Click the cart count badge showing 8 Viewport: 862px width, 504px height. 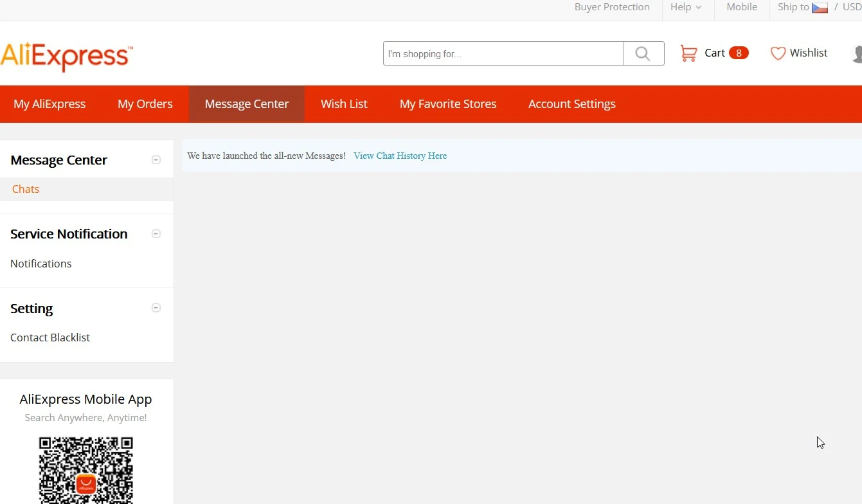(x=739, y=53)
